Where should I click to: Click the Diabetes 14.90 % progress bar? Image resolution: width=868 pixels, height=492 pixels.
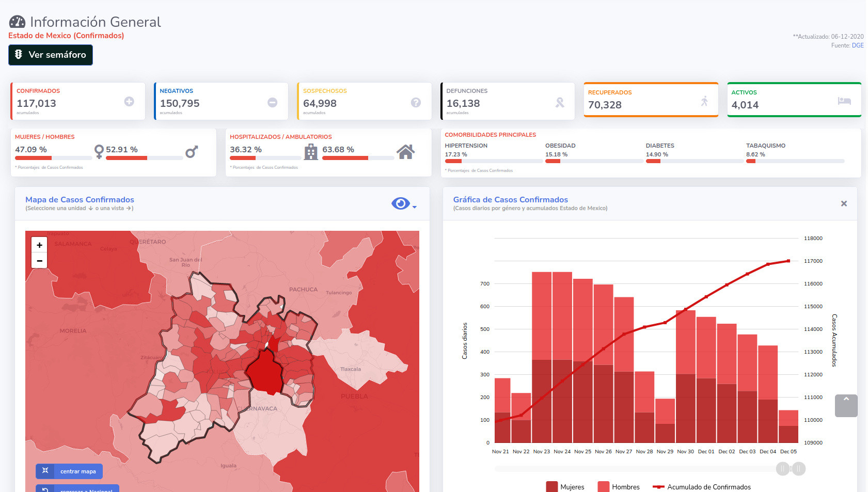click(x=695, y=161)
